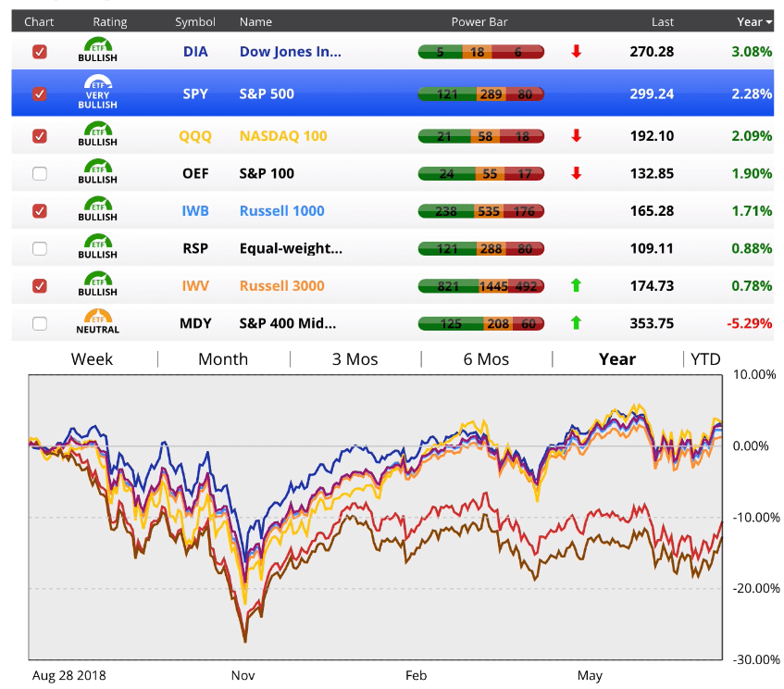
Task: Click the S&P 400 Mid... name text
Action: click(x=288, y=324)
